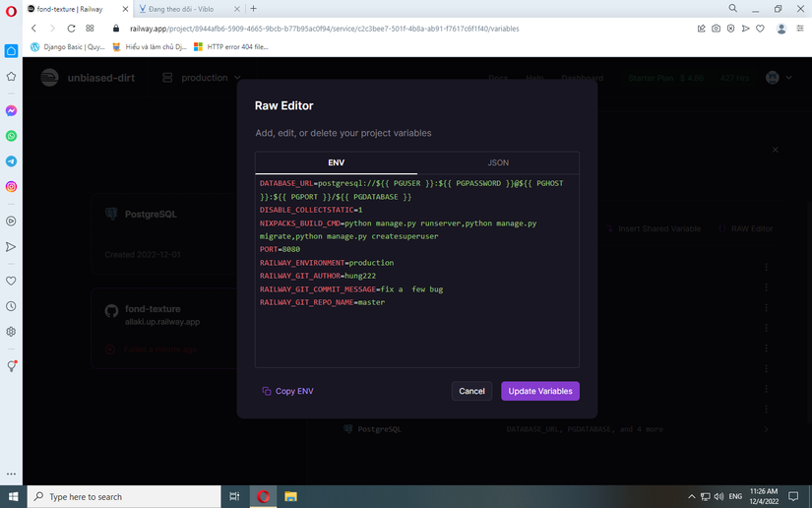This screenshot has height=508, width=812.
Task: Click the RAILWAY_GIT_AUTHOR=hung222 line
Action: point(318,276)
